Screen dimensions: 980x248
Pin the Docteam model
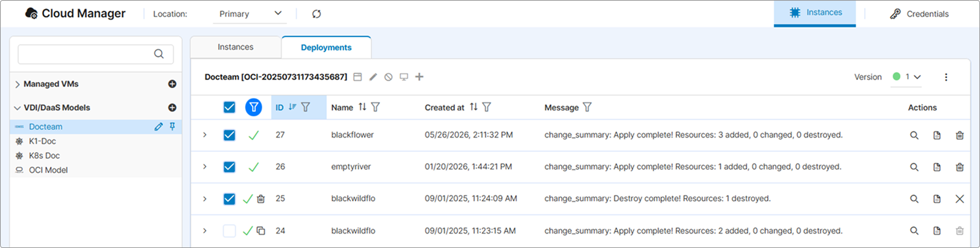(172, 127)
